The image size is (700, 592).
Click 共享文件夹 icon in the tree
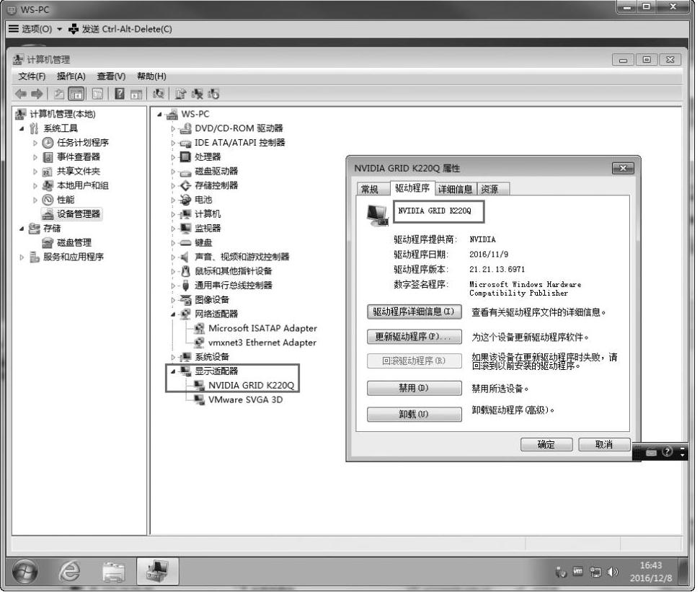[x=48, y=171]
